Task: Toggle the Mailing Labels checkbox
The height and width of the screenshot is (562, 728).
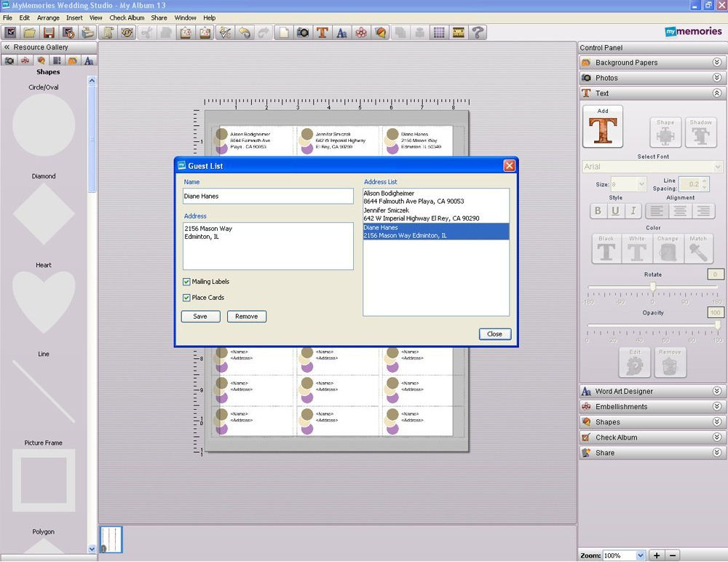Action: pyautogui.click(x=186, y=282)
